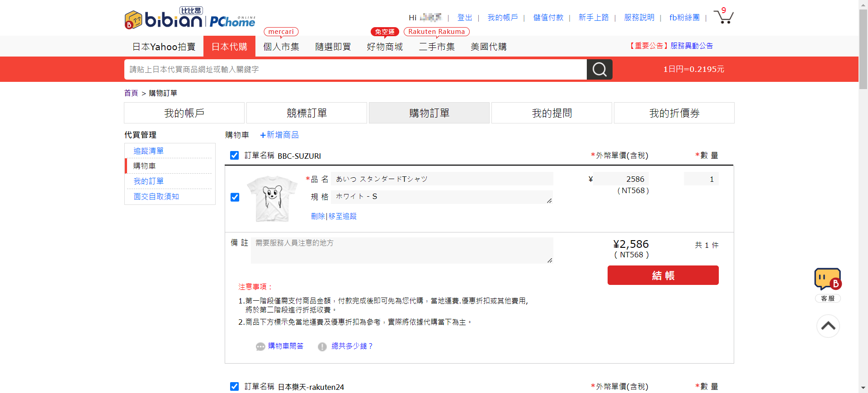Switch to 我的折價券 section tab
868x393 pixels.
(x=674, y=113)
